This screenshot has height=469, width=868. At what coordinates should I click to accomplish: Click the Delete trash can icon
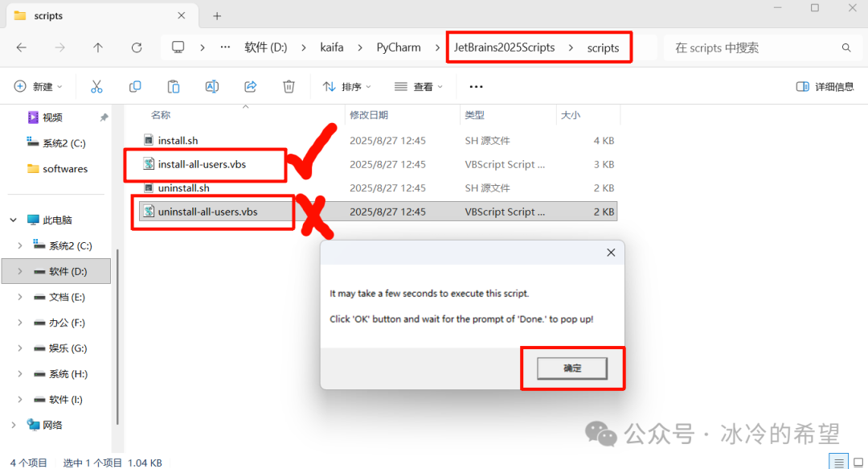pos(289,87)
